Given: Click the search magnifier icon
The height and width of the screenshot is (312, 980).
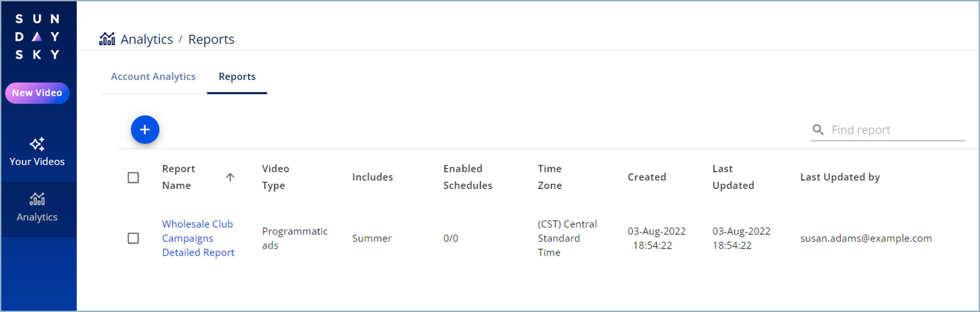Looking at the screenshot, I should click(818, 129).
